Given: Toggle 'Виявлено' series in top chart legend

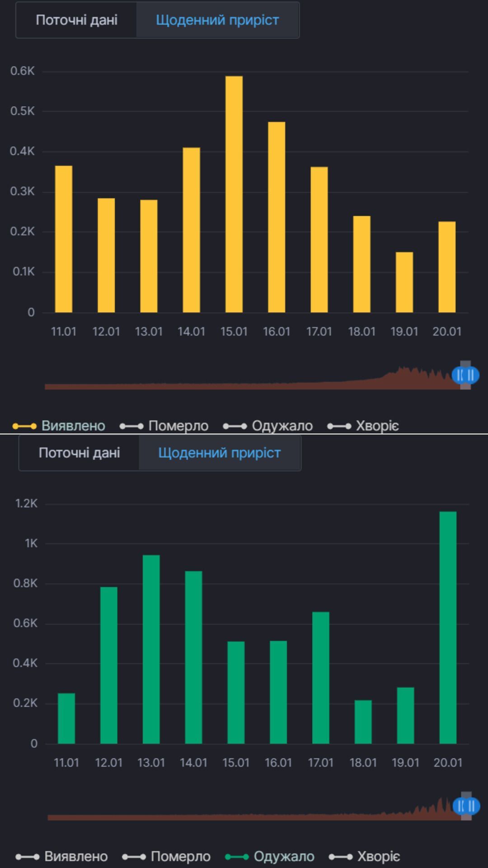Looking at the screenshot, I should tap(59, 426).
